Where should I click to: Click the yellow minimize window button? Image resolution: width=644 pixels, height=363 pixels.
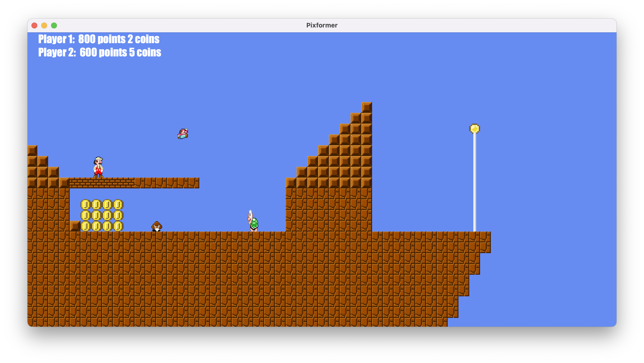[x=44, y=26]
